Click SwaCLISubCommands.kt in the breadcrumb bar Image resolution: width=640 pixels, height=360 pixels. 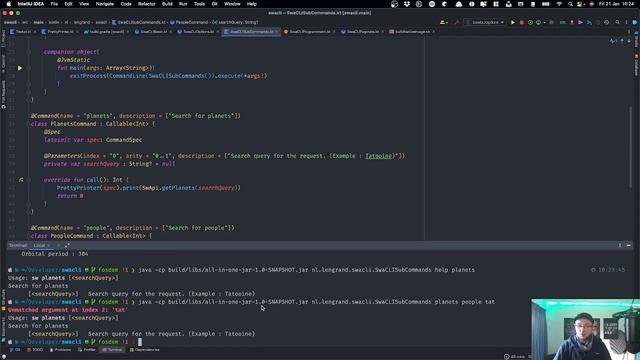pyautogui.click(x=139, y=22)
